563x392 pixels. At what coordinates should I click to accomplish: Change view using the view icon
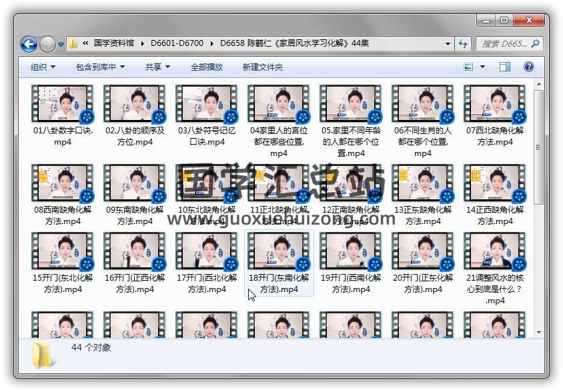(468, 67)
